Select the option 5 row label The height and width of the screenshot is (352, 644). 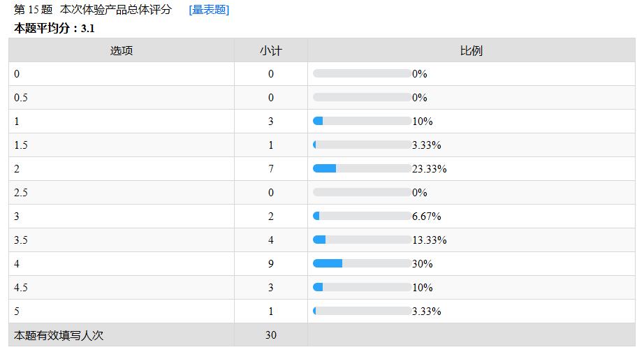[x=17, y=311]
